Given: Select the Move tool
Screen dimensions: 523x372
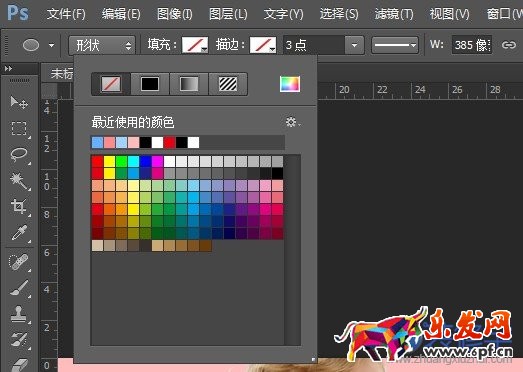Looking at the screenshot, I should tap(19, 102).
